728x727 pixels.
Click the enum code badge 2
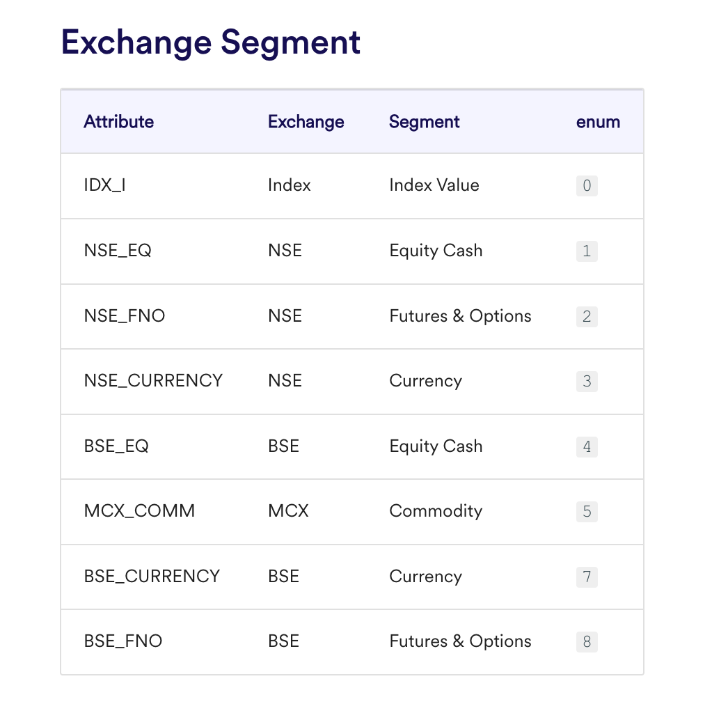click(587, 316)
